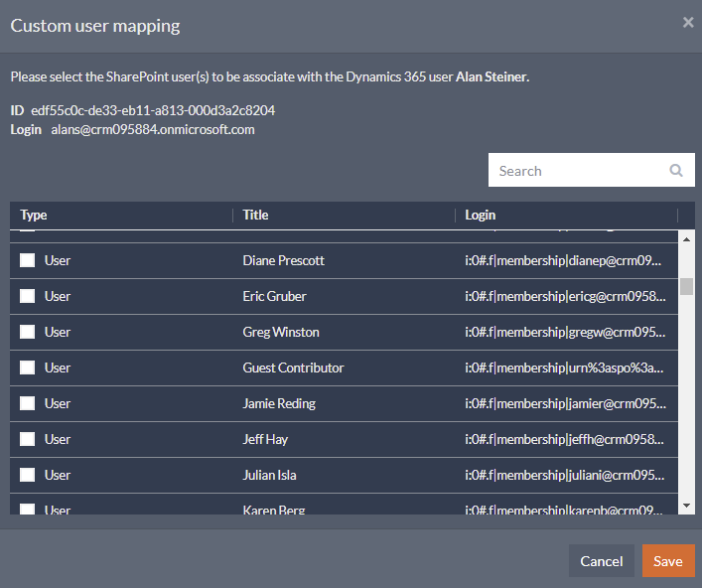Close the Custom user mapping dialog
The image size is (702, 588).
(x=688, y=23)
